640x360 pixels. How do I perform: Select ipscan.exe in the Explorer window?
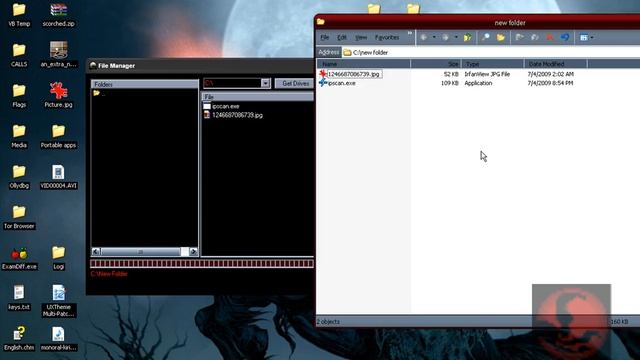(x=342, y=83)
